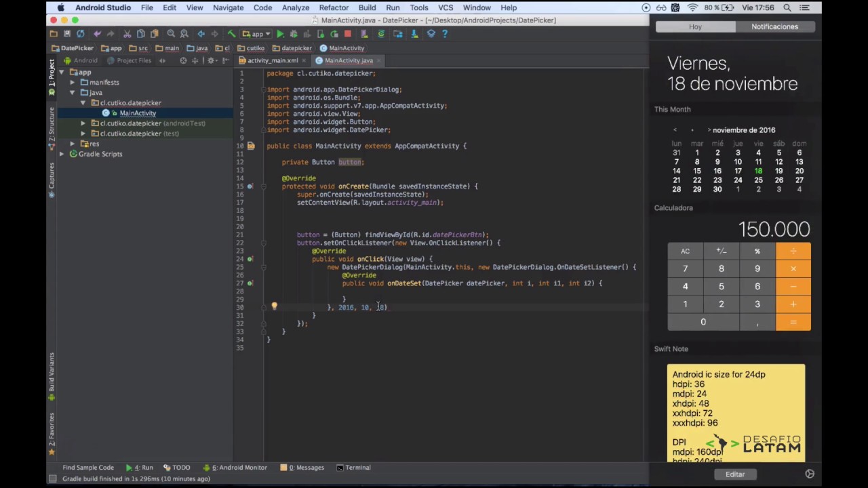868x488 pixels.
Task: Expand the res folder
Action: [x=73, y=144]
